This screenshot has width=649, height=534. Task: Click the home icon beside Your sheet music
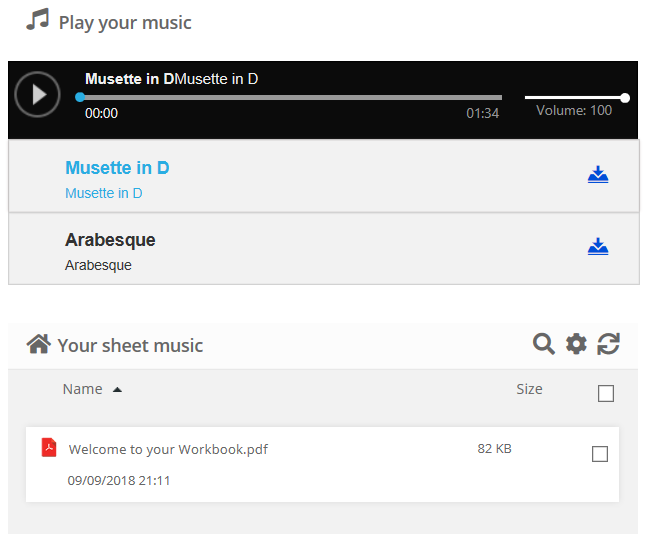coord(39,344)
